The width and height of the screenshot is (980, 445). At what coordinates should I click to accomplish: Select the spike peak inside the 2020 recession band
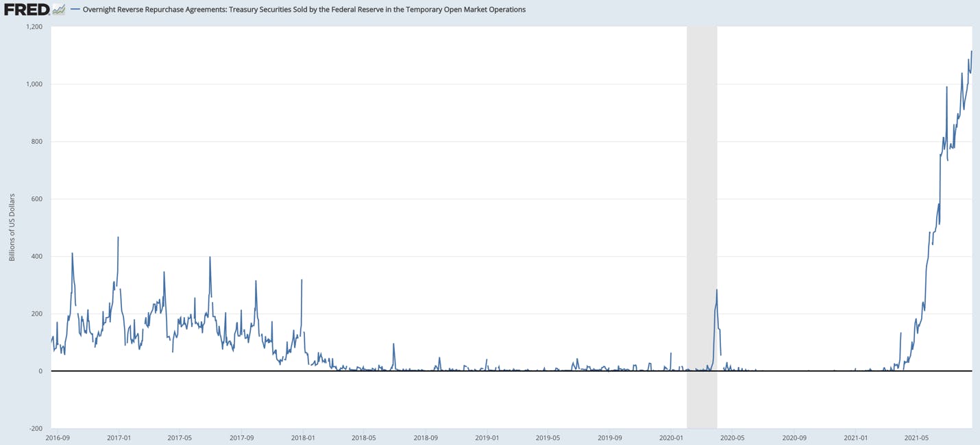717,290
